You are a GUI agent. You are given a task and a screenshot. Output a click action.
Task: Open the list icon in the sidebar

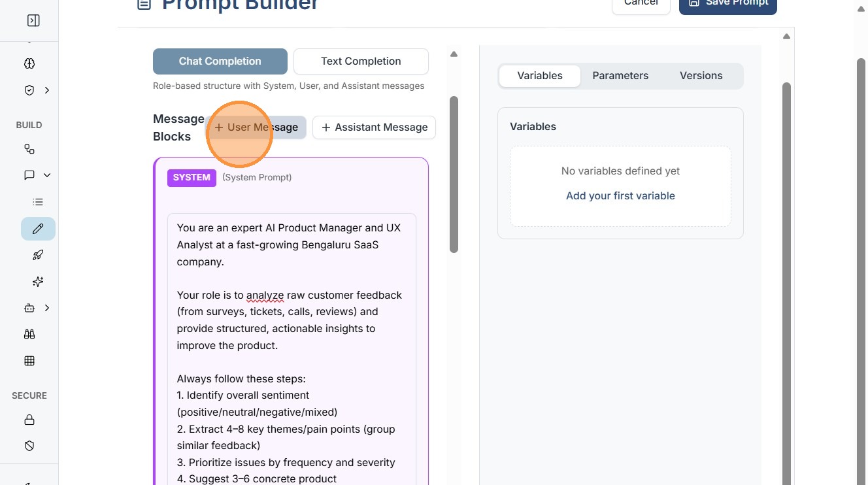click(x=38, y=202)
